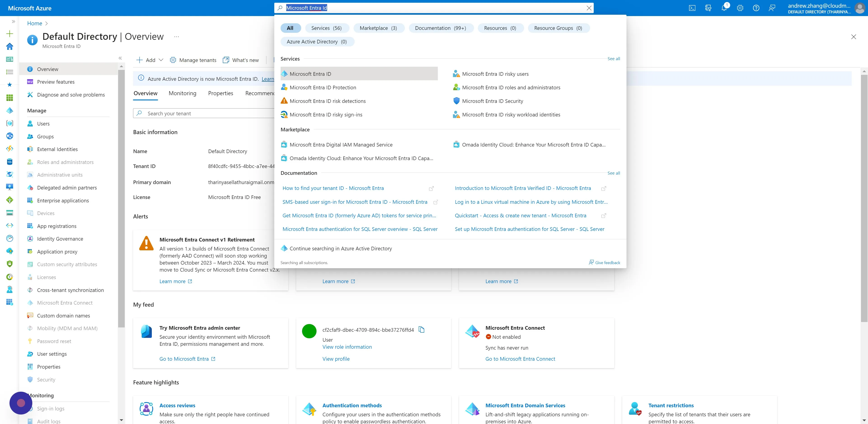Close the Default Directory blade

click(854, 37)
